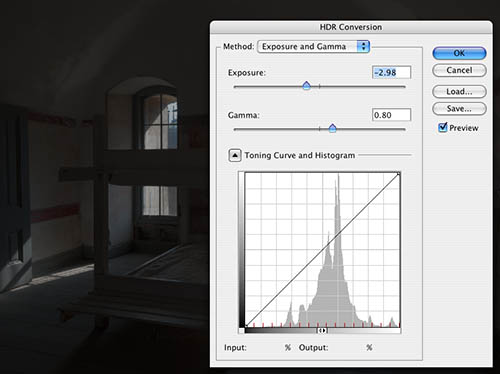
Task: Open the Method dropdown menu
Action: pyautogui.click(x=314, y=46)
